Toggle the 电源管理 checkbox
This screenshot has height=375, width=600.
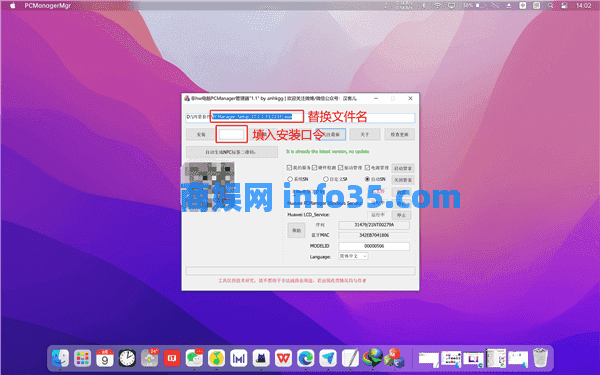click(367, 168)
